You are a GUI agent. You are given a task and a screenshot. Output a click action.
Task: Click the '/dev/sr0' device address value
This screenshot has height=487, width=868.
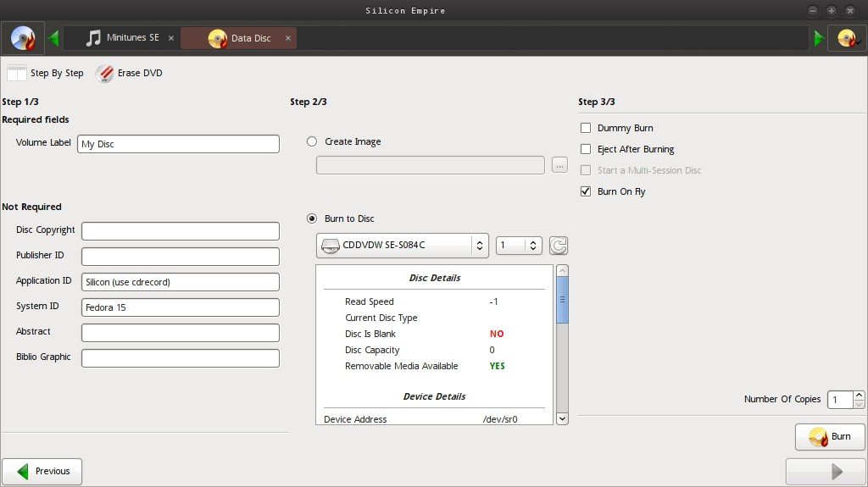pos(500,419)
